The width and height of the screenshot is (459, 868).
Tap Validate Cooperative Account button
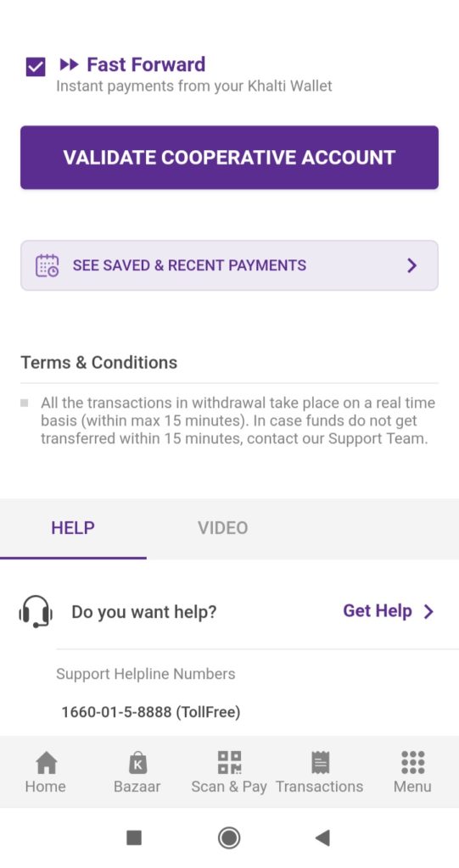[x=229, y=157]
